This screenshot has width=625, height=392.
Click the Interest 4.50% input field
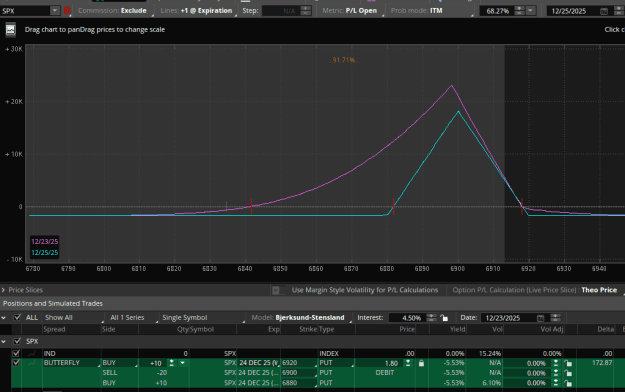[407, 318]
